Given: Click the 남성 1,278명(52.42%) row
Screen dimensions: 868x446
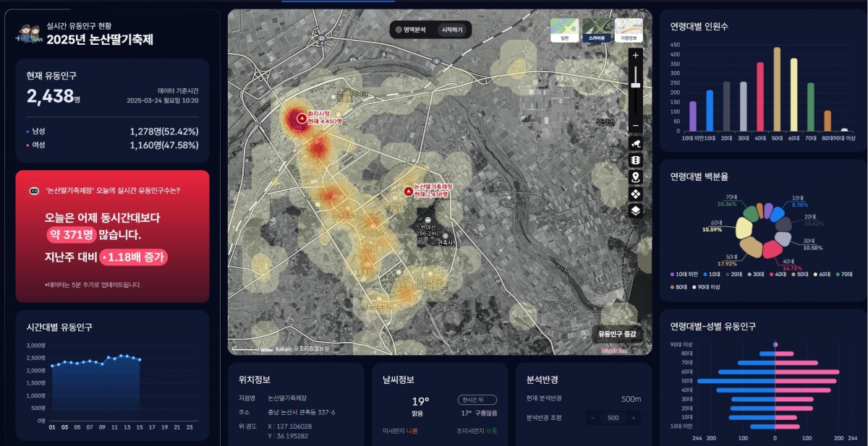Looking at the screenshot, I should tap(112, 132).
